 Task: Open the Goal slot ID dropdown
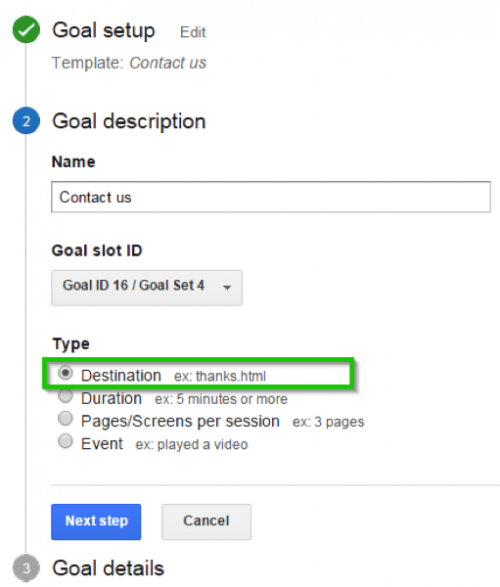tap(147, 288)
